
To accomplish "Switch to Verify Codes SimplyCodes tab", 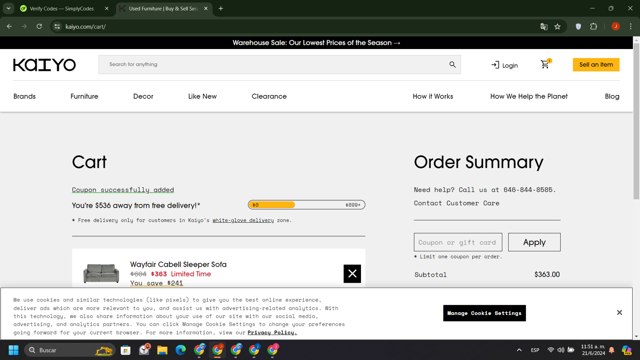I will (x=62, y=9).
